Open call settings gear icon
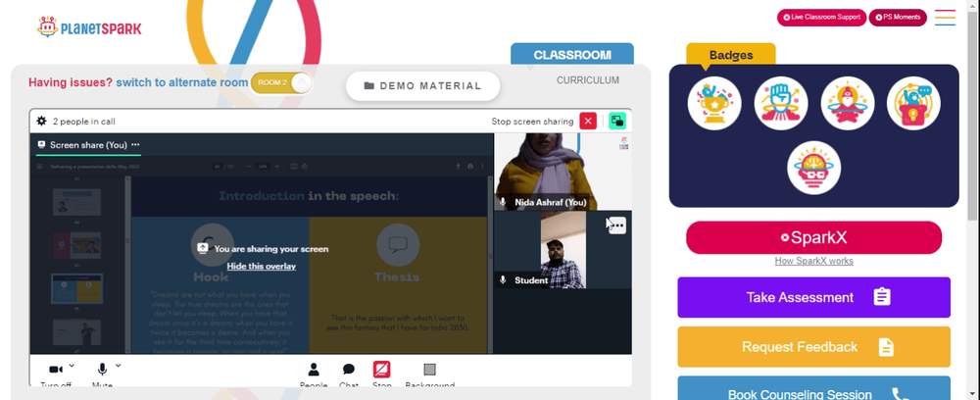Image resolution: width=980 pixels, height=400 pixels. pos(41,121)
